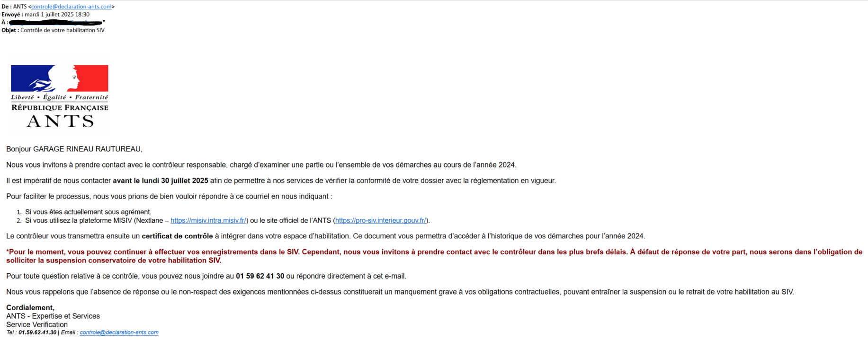
Task: Click the greeting Bonjour GARAGE RINEAU RAUTUREAU
Action: 74,149
